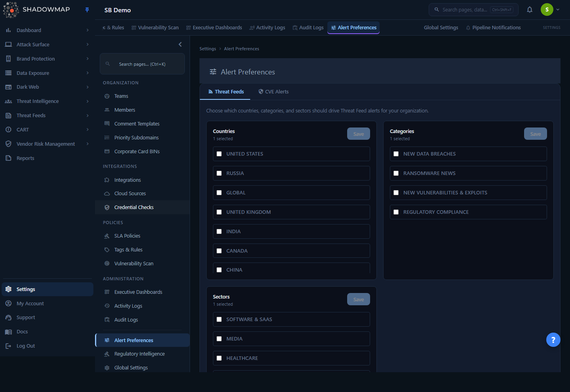The image size is (570, 392).
Task: Check the RANSOMWARE NEWS checkbox
Action: pos(396,173)
